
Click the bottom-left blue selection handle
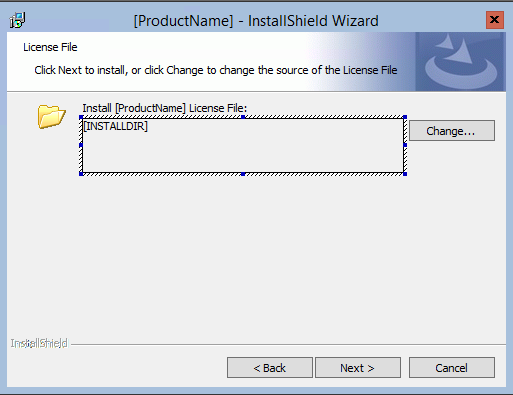click(x=81, y=174)
